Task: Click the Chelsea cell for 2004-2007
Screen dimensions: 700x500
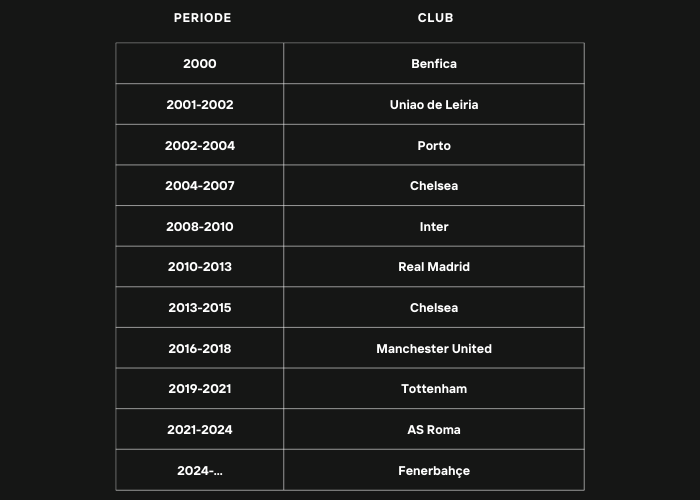Action: [x=434, y=185]
